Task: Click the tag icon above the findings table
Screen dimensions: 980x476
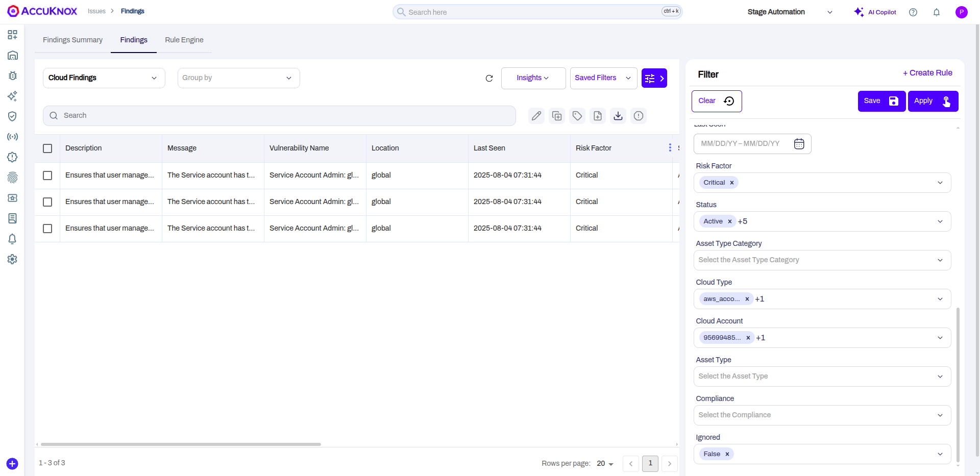Action: click(x=577, y=116)
